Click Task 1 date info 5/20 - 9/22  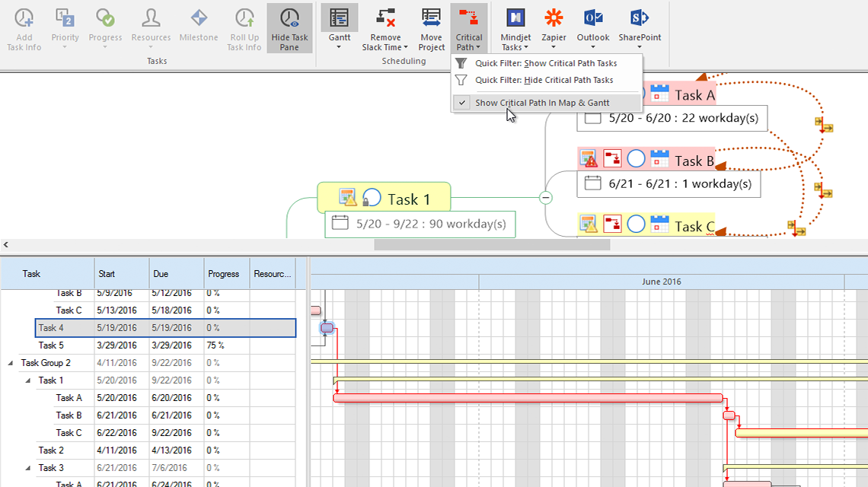tap(420, 224)
